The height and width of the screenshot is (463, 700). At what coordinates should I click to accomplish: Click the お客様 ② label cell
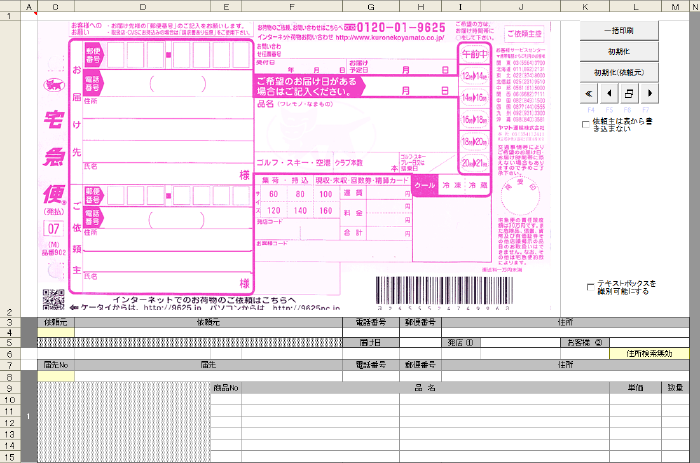click(585, 343)
